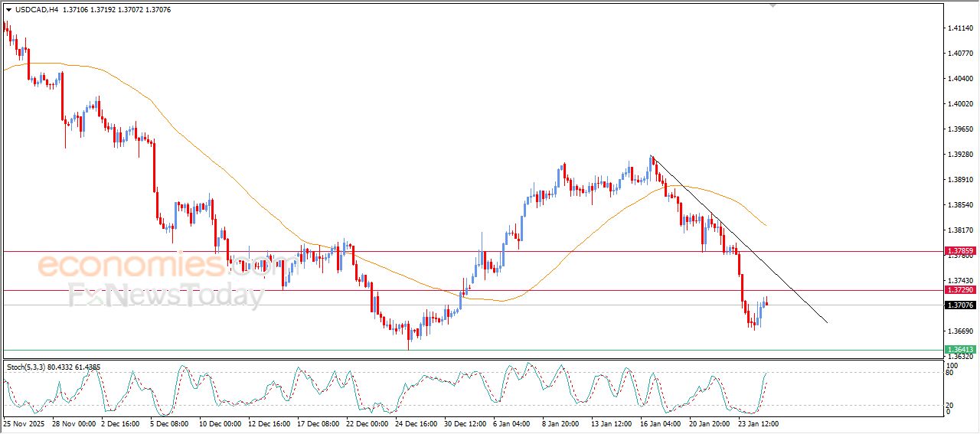Click the FxNewsToday watermark text
Viewport: 980px width, 434px height.
pos(165,295)
